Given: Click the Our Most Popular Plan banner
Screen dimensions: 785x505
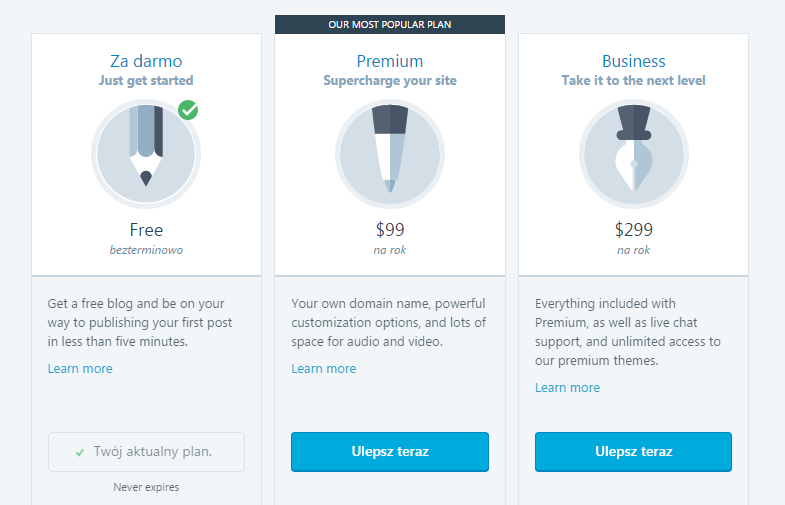Looking at the screenshot, I should pos(390,24).
